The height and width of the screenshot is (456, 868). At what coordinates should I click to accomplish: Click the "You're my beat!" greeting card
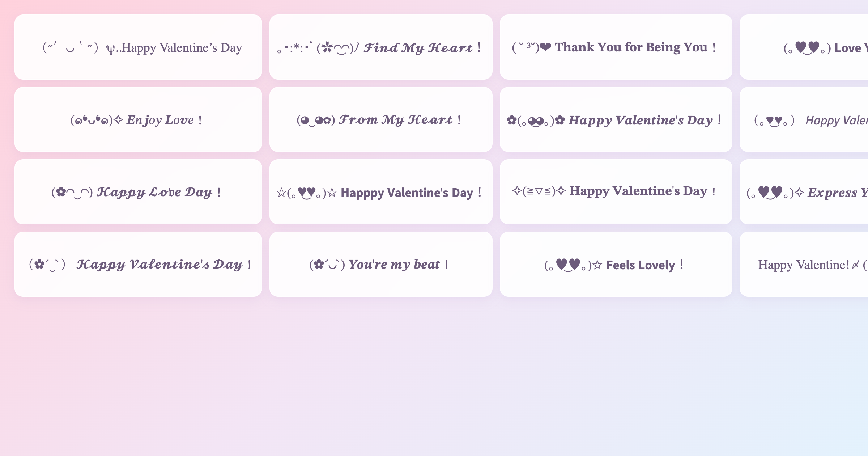(x=380, y=264)
